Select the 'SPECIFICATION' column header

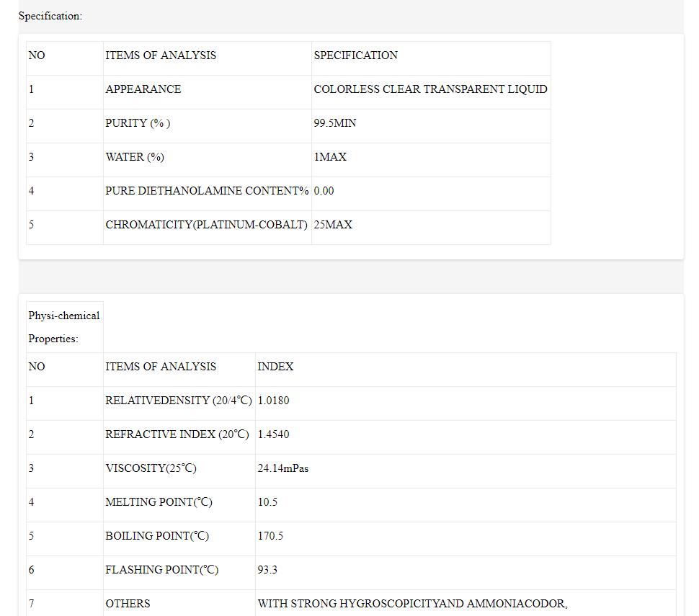pos(355,55)
